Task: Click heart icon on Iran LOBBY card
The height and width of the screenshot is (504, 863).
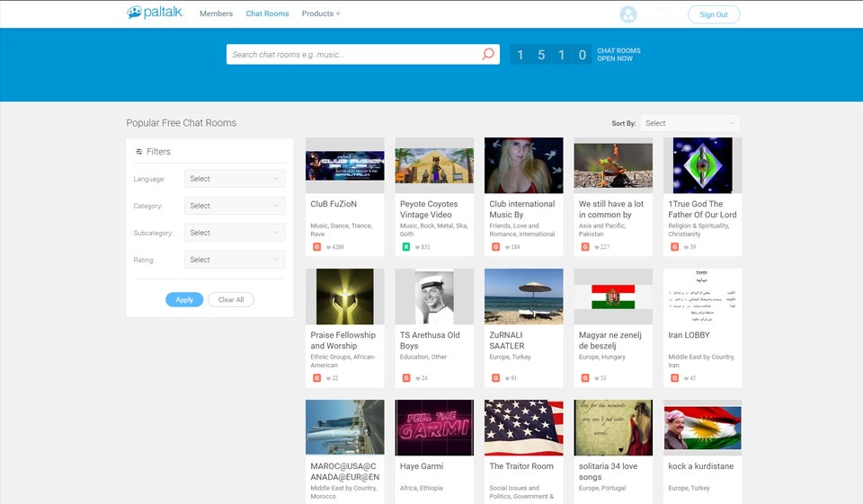Action: tap(686, 378)
